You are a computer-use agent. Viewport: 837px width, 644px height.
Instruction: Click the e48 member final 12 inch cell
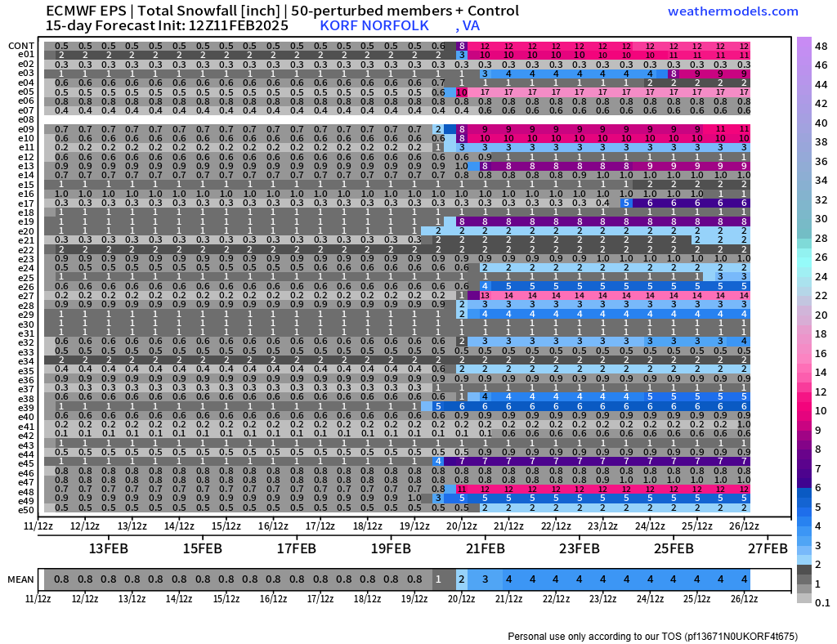pos(744,490)
